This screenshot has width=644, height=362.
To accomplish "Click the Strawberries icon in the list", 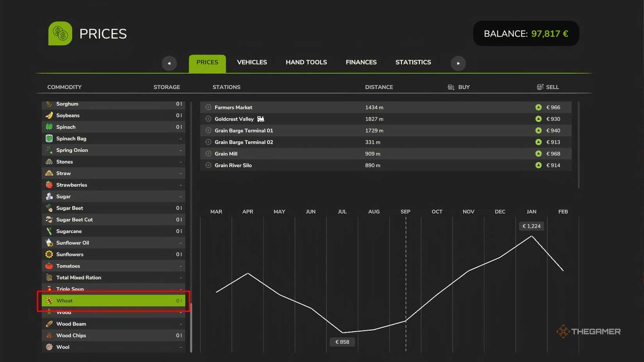I will tap(49, 185).
